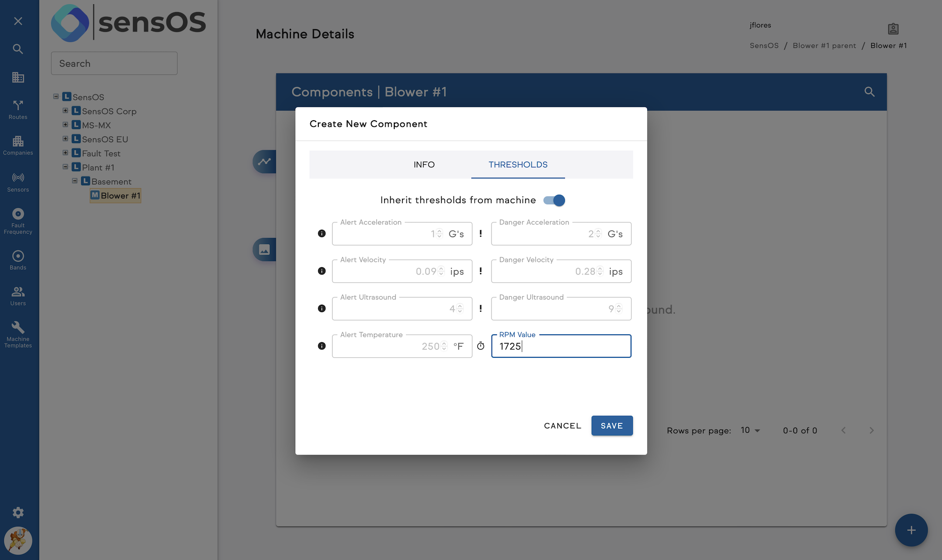Close the sidebar with the X icon
The height and width of the screenshot is (560, 942).
pyautogui.click(x=18, y=21)
